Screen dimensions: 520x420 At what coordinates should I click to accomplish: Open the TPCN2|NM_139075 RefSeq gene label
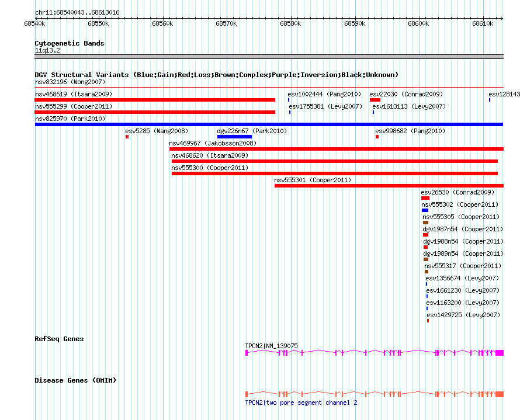pos(271,346)
